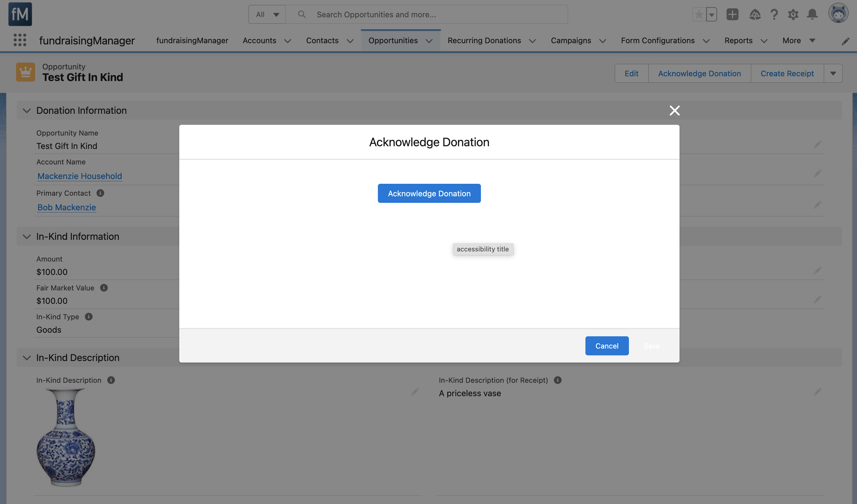Click the fundraisingManager fM logo
The width and height of the screenshot is (857, 504).
point(20,14)
